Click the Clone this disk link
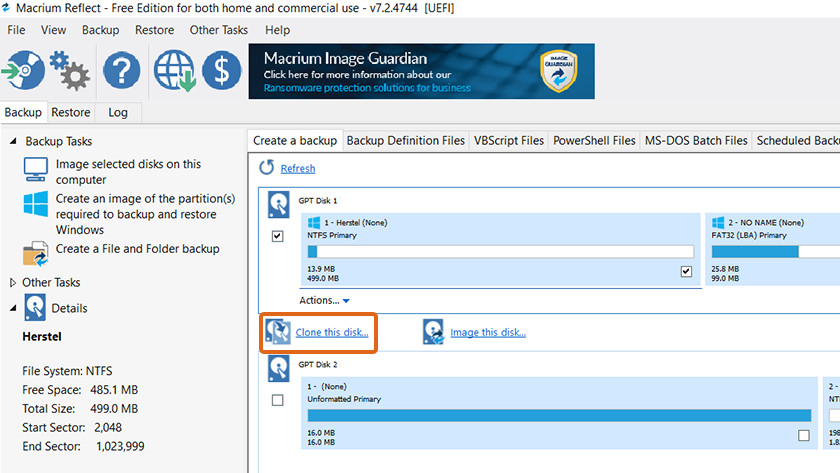The image size is (840, 473). [332, 332]
